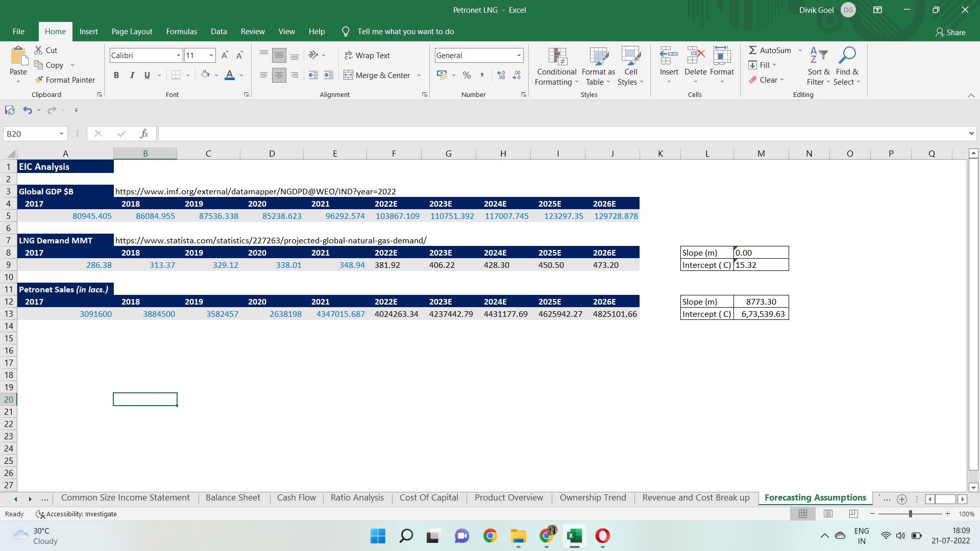
Task: Click Accessibility: Investigate in status bar
Action: [x=76, y=514]
